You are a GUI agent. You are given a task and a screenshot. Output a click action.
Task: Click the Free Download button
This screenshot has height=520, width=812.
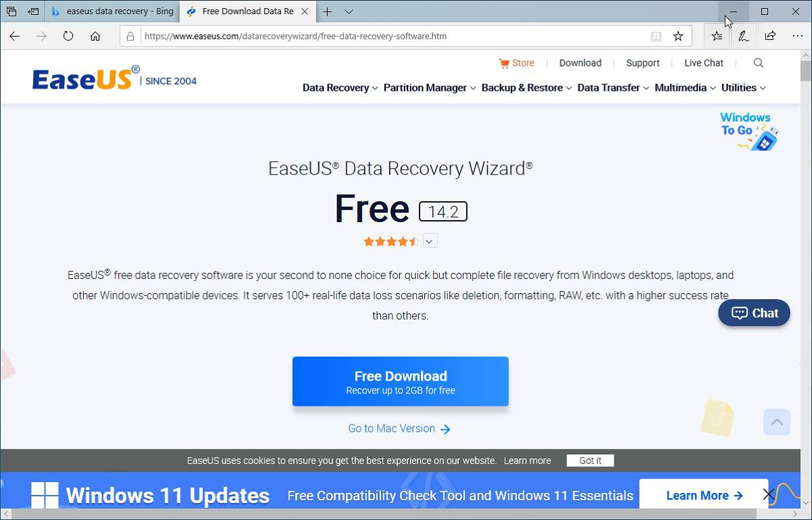click(401, 382)
